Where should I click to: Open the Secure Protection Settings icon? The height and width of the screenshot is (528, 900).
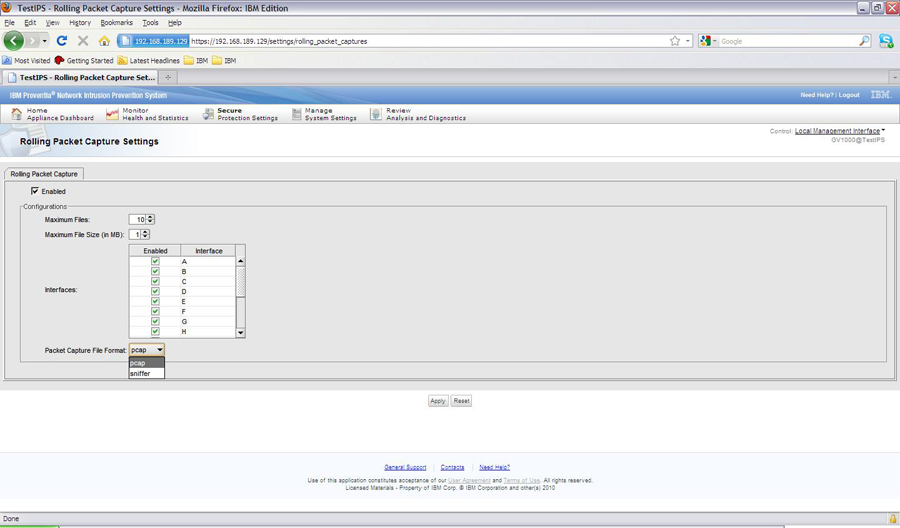(x=208, y=114)
